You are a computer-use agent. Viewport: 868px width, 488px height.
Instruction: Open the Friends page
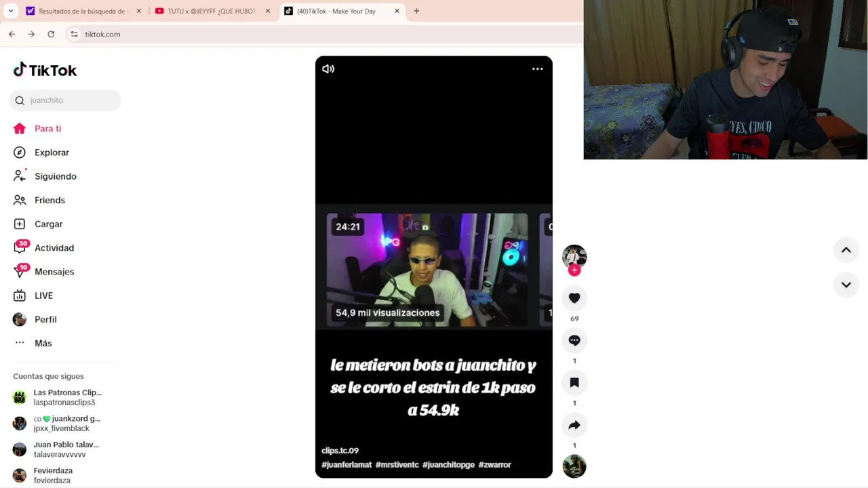coord(50,200)
